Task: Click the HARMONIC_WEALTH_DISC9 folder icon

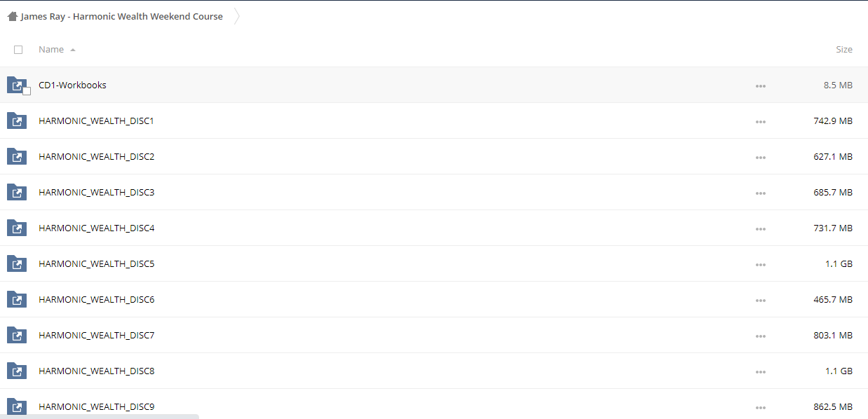Action: [x=17, y=406]
